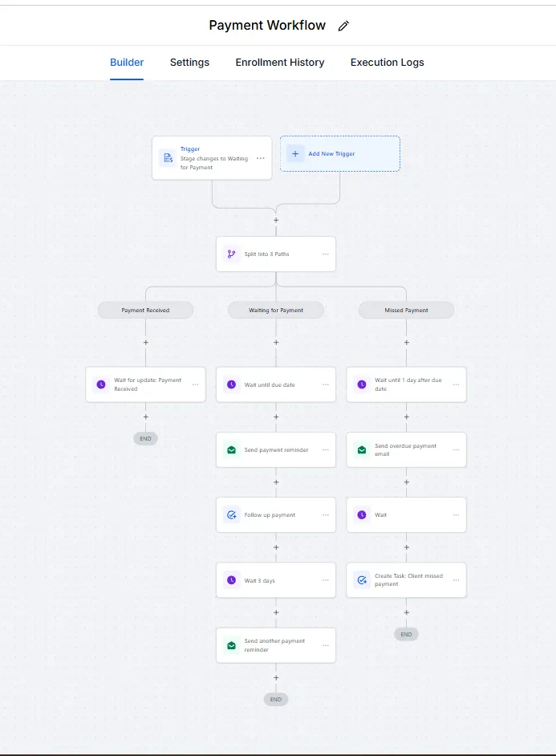Image resolution: width=556 pixels, height=756 pixels.
Task: Add a step after Create Task: Client missed payment
Action: coord(407,612)
